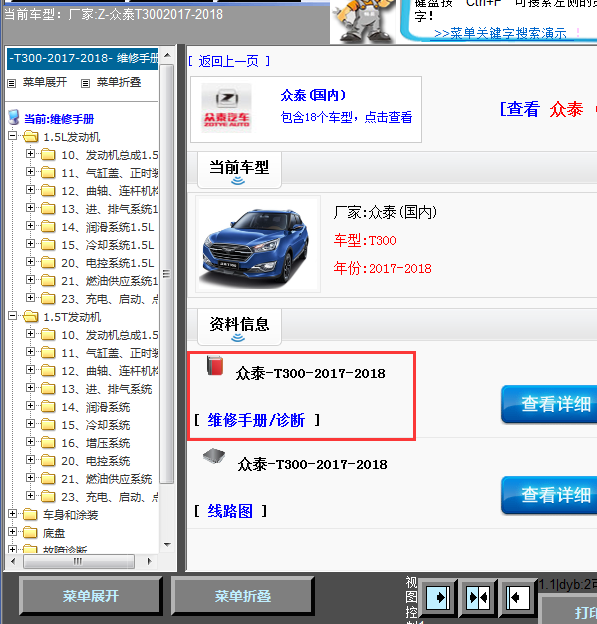Click the blue T300 car photo

click(257, 244)
